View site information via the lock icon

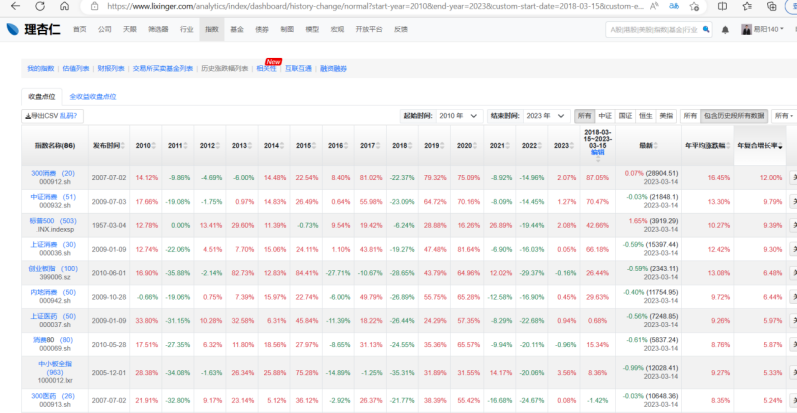tap(95, 6)
